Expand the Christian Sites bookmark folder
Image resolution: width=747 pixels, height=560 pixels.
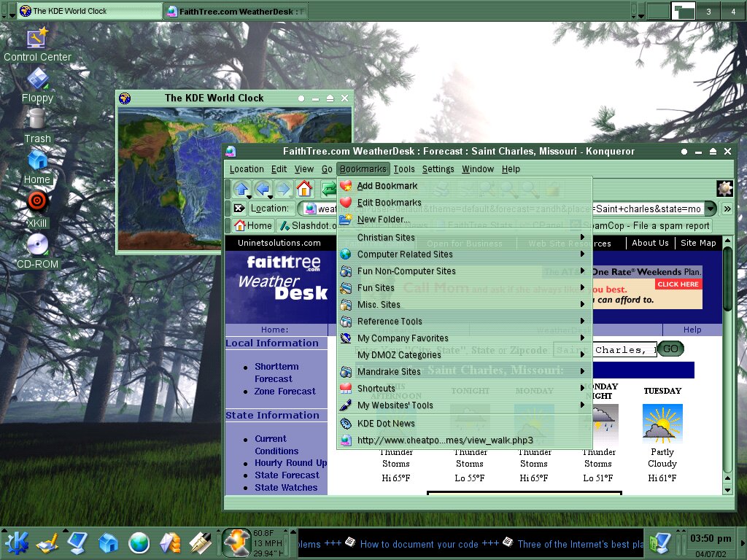[x=465, y=237]
